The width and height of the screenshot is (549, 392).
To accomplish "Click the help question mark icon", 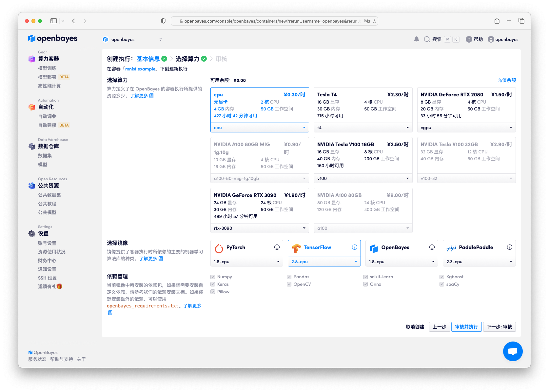I will [x=469, y=39].
